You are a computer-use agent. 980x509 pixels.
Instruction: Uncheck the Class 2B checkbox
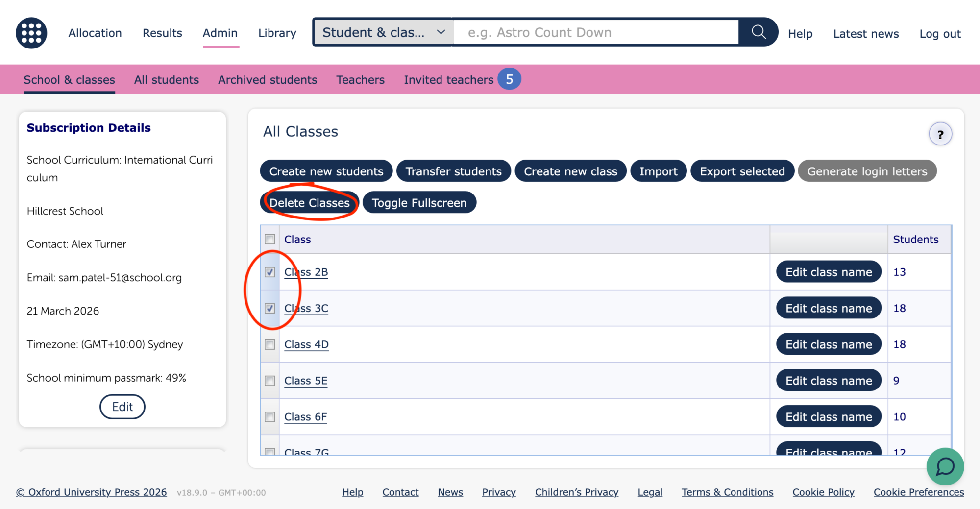click(269, 272)
